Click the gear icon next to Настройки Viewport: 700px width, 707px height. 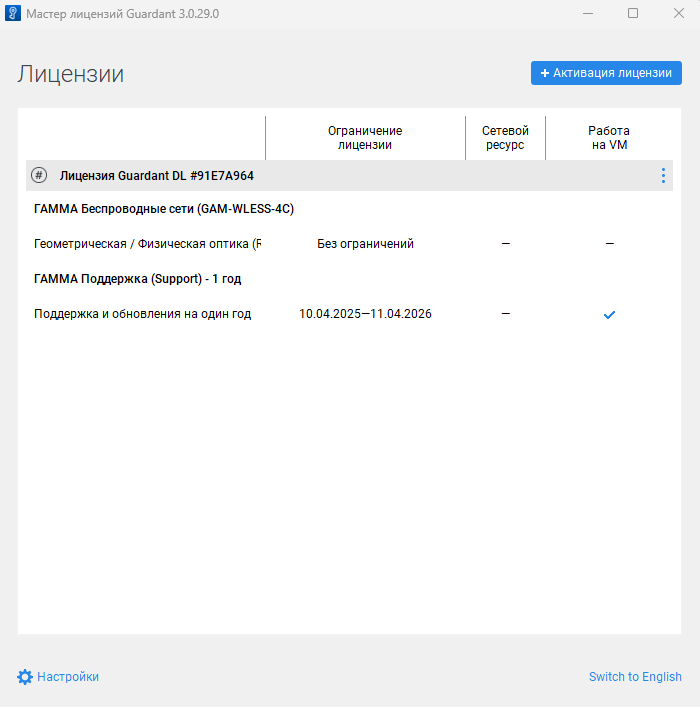(x=25, y=677)
